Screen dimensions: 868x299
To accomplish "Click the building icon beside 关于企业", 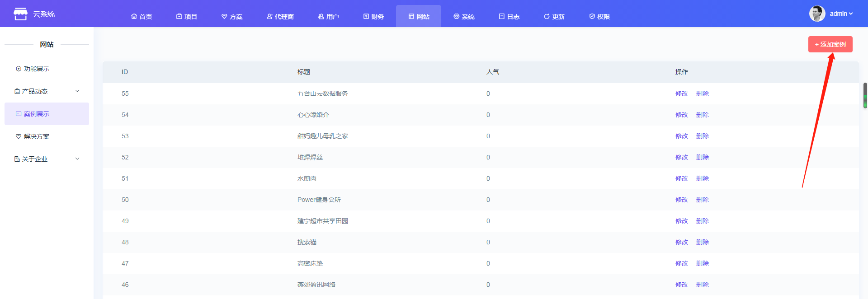I will pyautogui.click(x=17, y=159).
